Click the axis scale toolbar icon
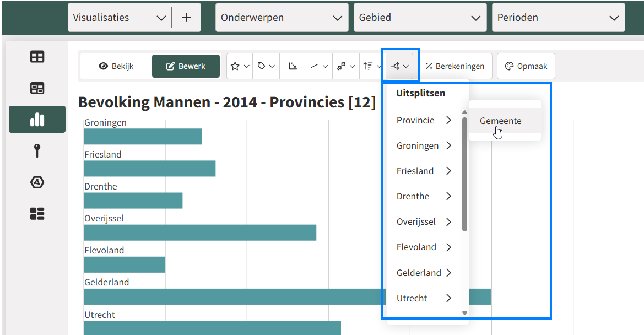Image resolution: width=644 pixels, height=335 pixels. 293,66
